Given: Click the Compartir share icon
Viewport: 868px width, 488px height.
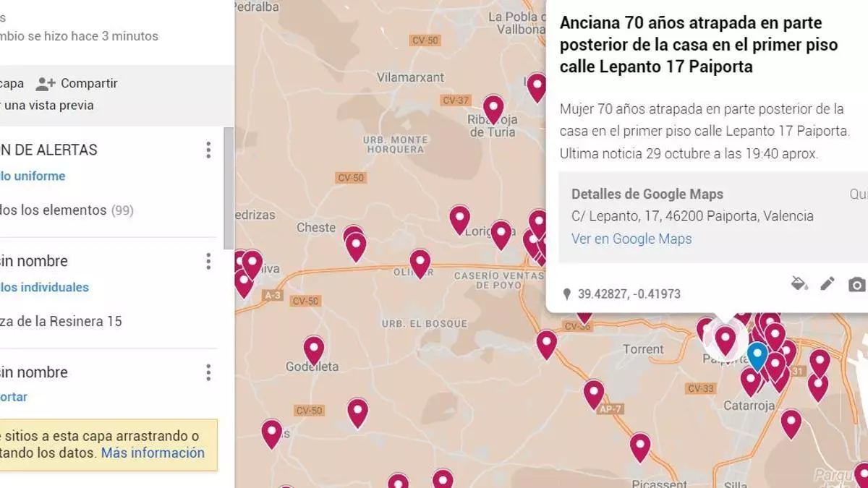Looking at the screenshot, I should [x=46, y=84].
